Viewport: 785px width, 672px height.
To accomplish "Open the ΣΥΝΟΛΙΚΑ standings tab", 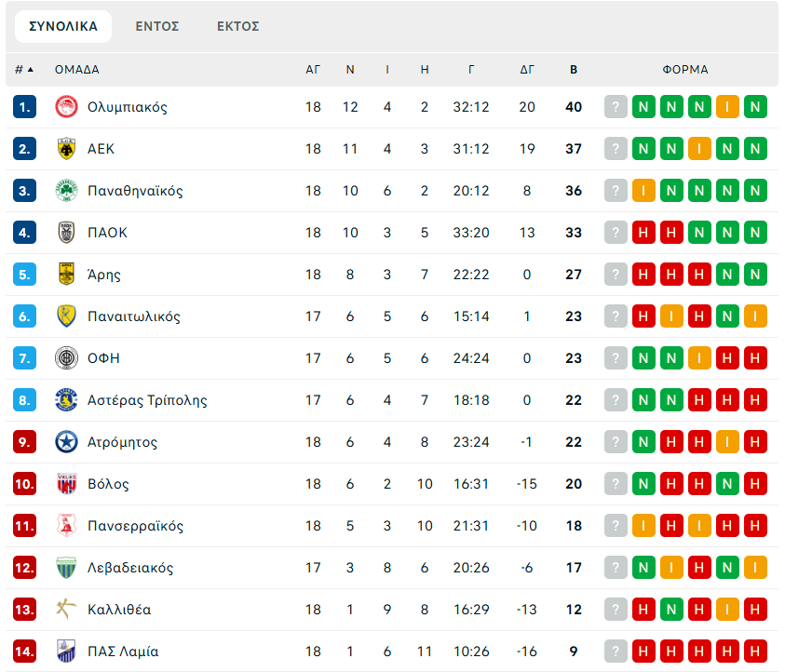I will (x=63, y=26).
